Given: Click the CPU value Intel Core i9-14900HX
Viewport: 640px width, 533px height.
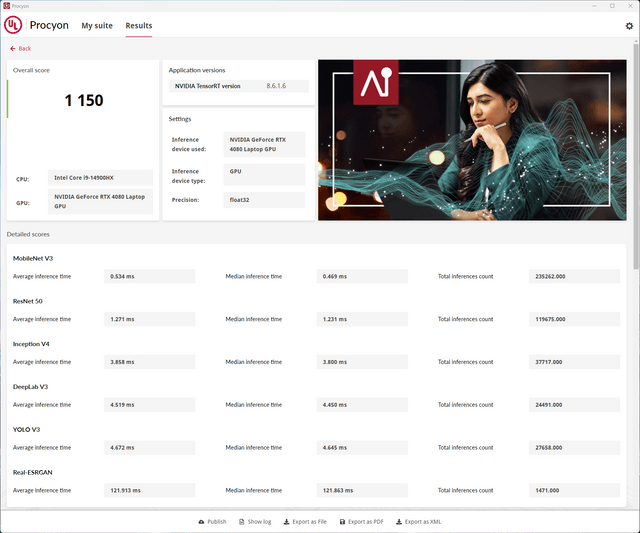Looking at the screenshot, I should pyautogui.click(x=100, y=178).
